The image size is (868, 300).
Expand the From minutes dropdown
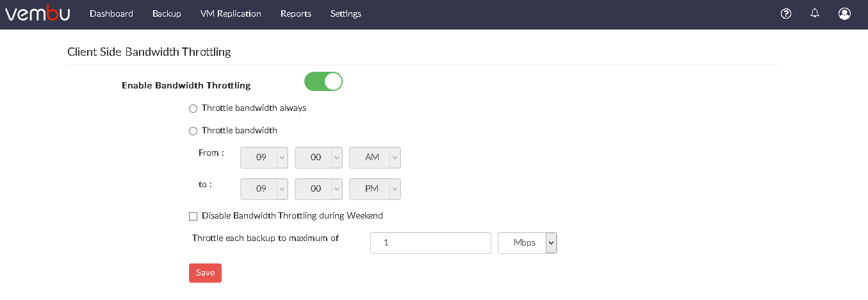point(318,158)
